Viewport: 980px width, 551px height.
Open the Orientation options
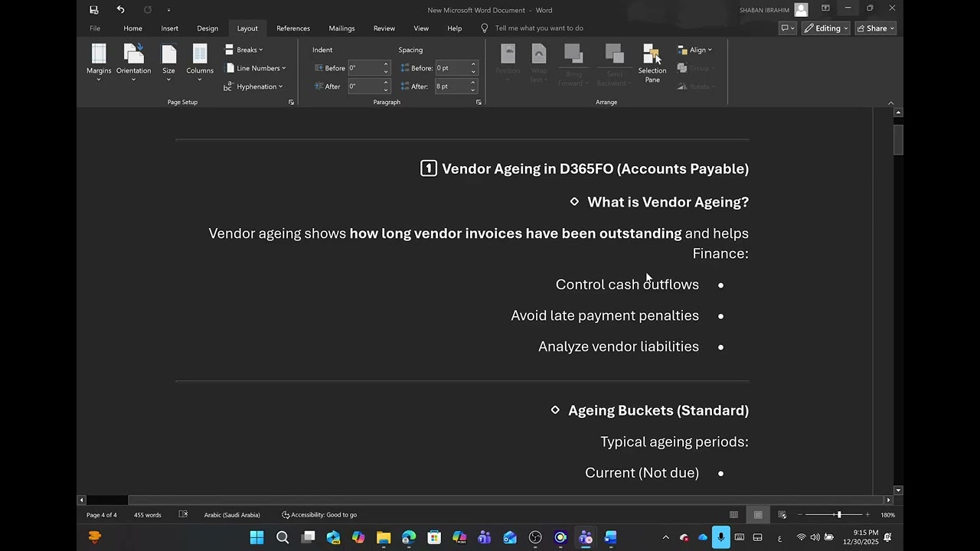coord(134,64)
